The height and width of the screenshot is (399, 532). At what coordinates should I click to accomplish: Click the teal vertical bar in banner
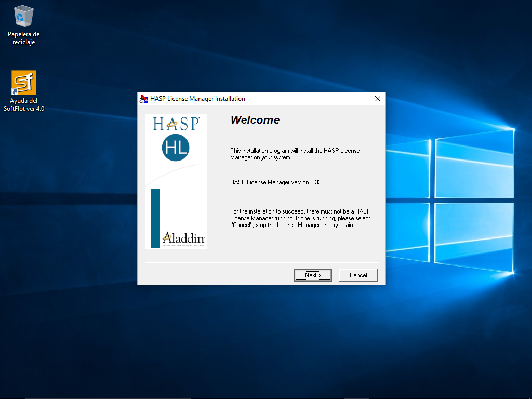click(x=155, y=218)
